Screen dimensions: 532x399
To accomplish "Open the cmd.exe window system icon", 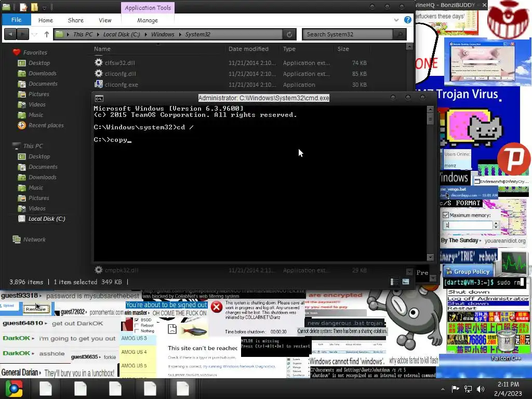I will click(x=99, y=98).
